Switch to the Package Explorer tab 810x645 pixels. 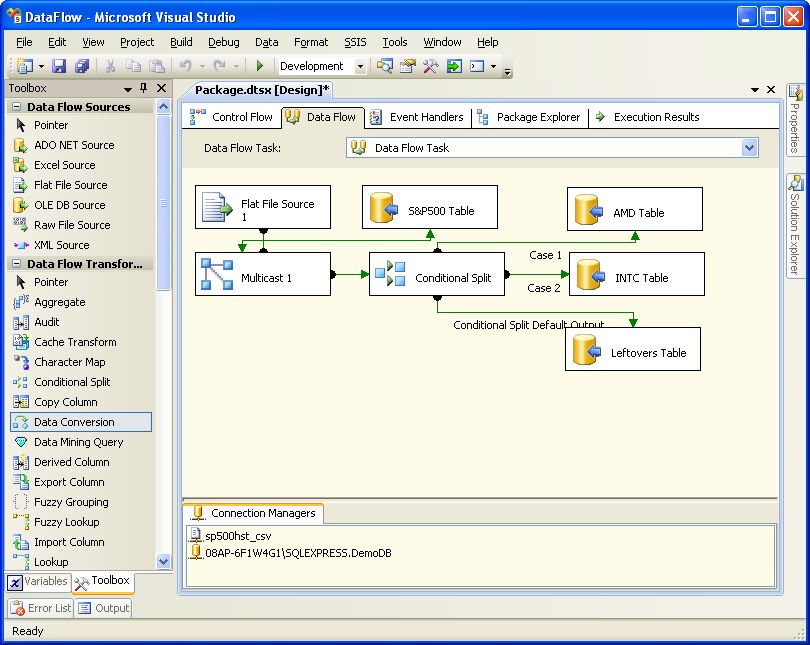tap(529, 117)
